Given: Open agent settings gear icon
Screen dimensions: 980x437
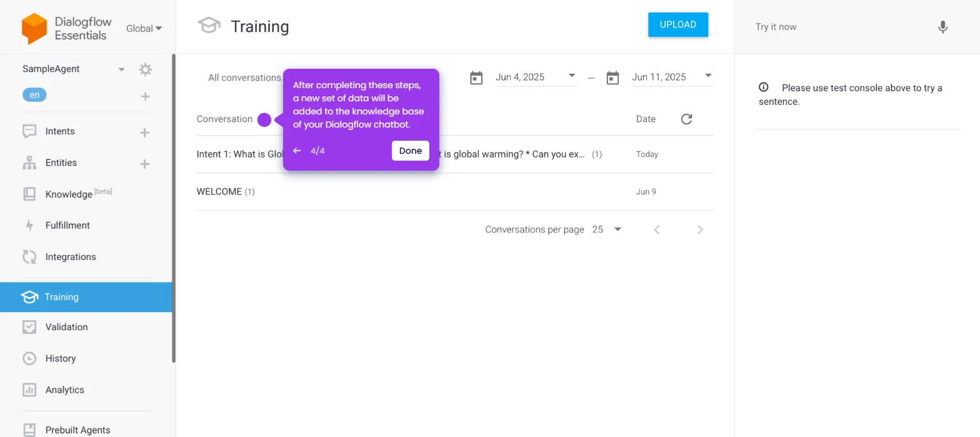Looking at the screenshot, I should pos(145,69).
